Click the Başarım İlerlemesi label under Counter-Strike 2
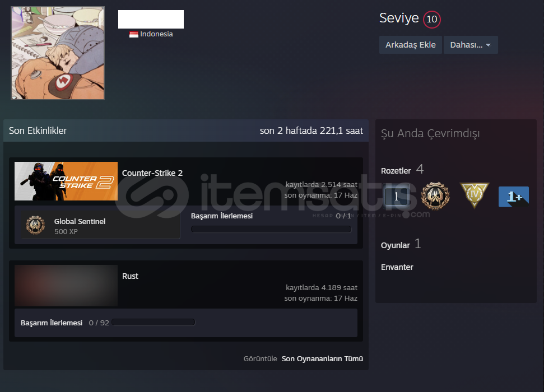 tap(222, 216)
